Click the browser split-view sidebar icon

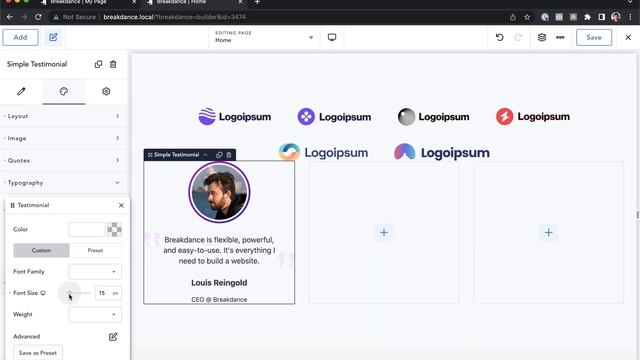tap(601, 17)
